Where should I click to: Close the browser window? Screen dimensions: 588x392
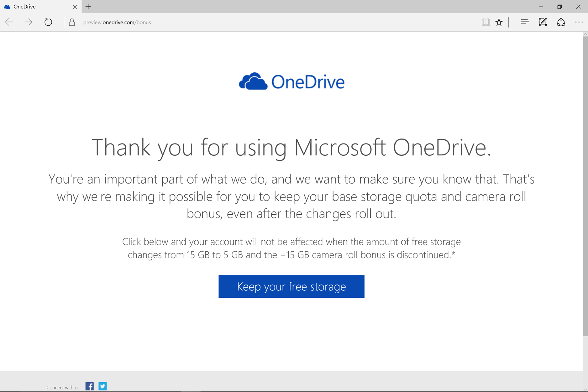(x=578, y=7)
